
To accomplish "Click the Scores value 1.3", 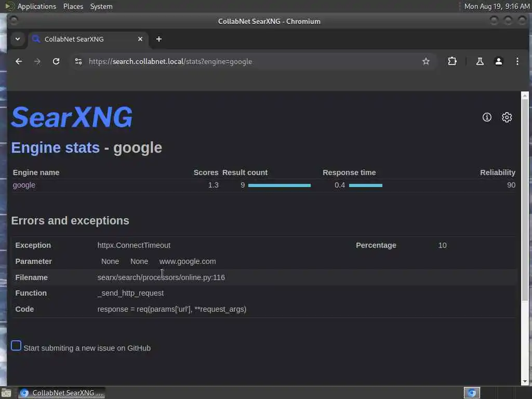I will (213, 185).
